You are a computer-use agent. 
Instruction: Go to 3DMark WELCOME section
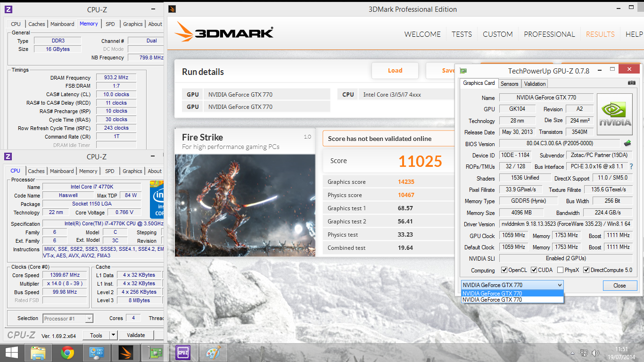tap(422, 34)
